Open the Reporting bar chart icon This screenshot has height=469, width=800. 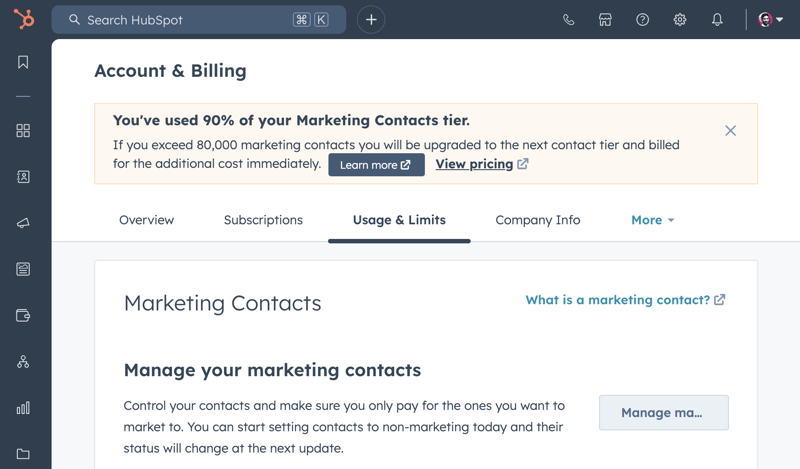(23, 408)
